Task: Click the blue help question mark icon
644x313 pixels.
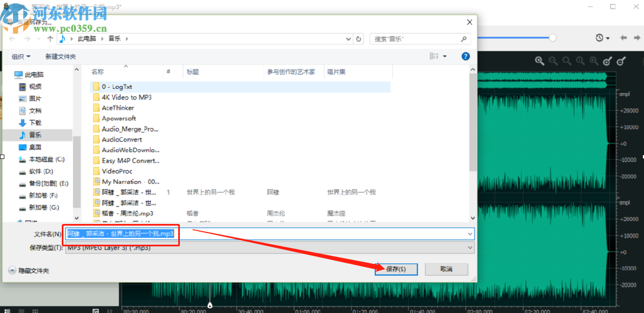Action: pyautogui.click(x=465, y=56)
